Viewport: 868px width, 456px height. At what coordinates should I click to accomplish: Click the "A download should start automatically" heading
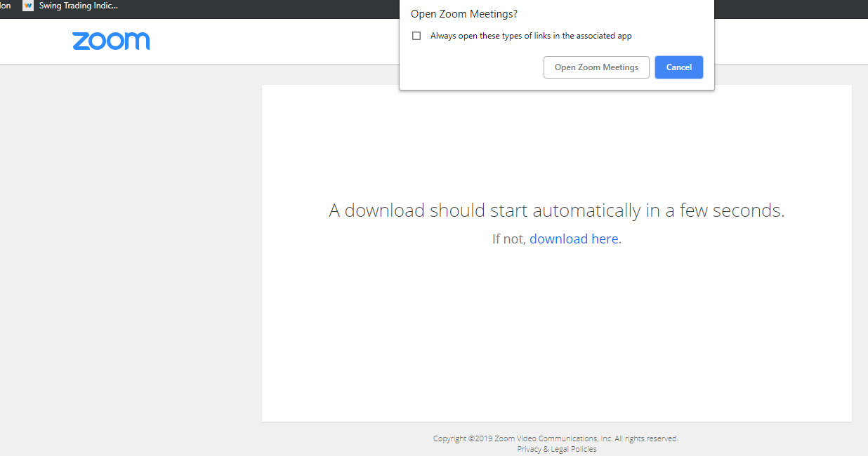click(556, 210)
